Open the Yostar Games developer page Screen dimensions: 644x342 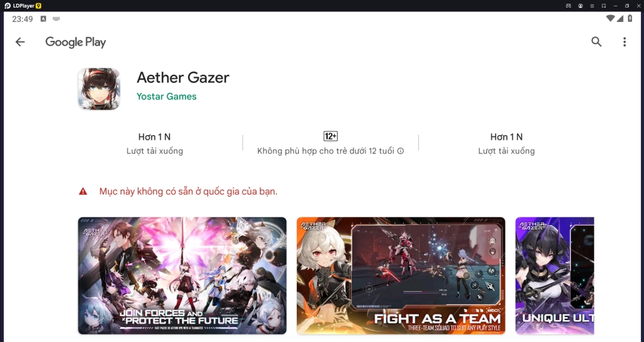point(166,96)
